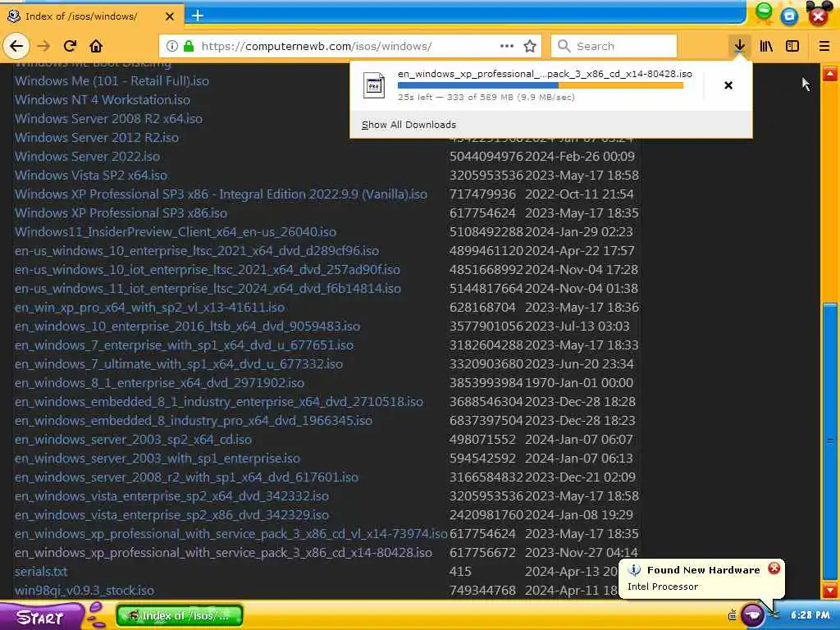Click the purple system tray icon
Image resolution: width=840 pixels, height=630 pixels.
[753, 615]
